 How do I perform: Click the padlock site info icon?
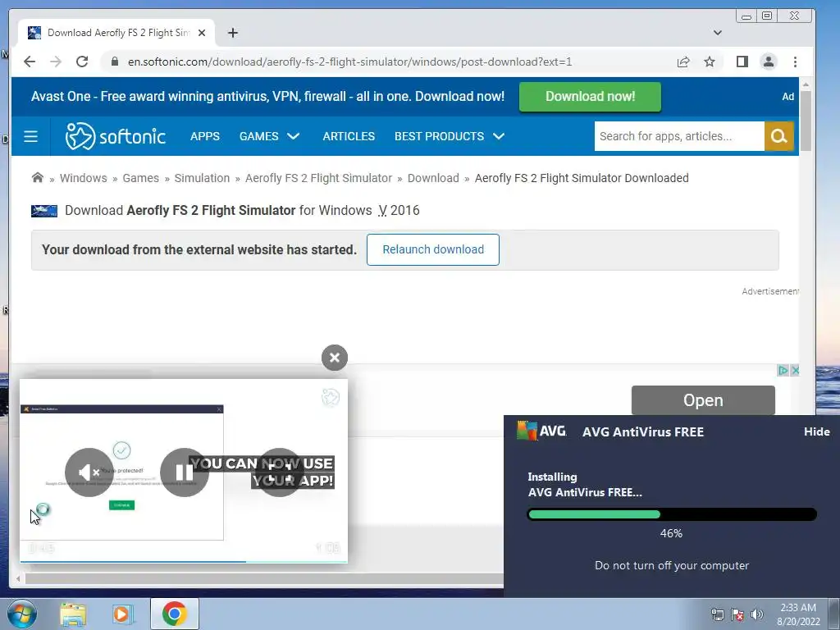tap(115, 62)
